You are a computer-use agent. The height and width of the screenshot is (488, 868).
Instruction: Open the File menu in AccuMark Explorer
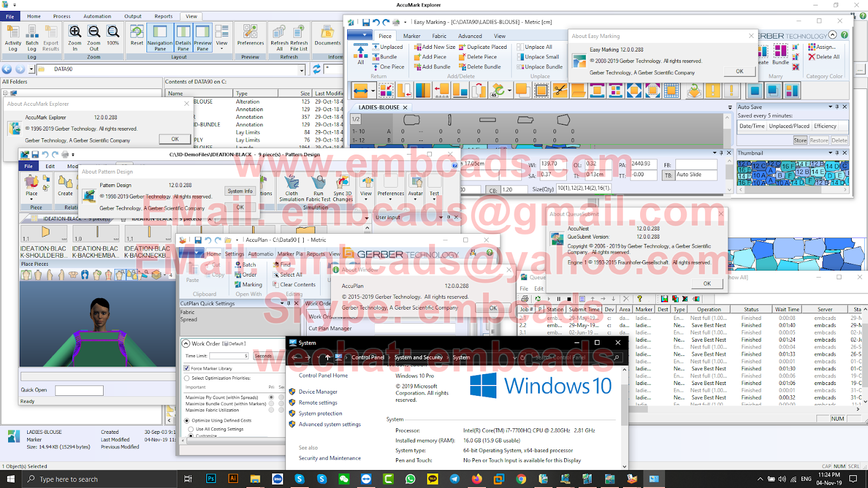pyautogui.click(x=10, y=16)
